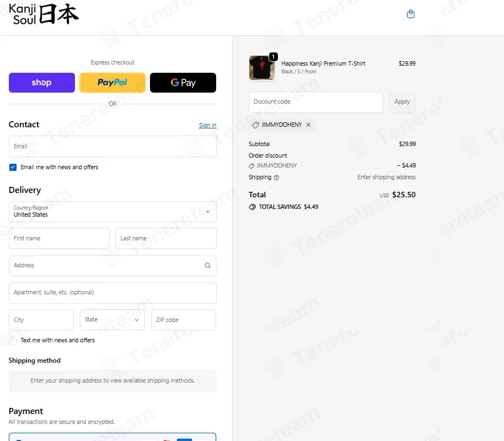Click the Order discount label

(x=268, y=155)
